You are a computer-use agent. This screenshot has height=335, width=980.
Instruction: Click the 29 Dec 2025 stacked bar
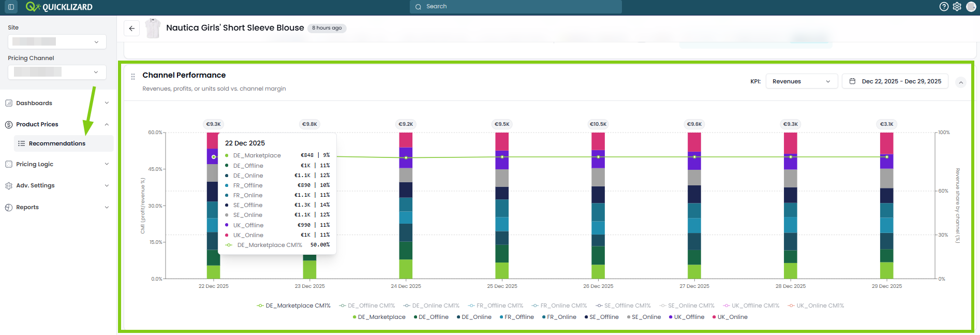click(887, 206)
